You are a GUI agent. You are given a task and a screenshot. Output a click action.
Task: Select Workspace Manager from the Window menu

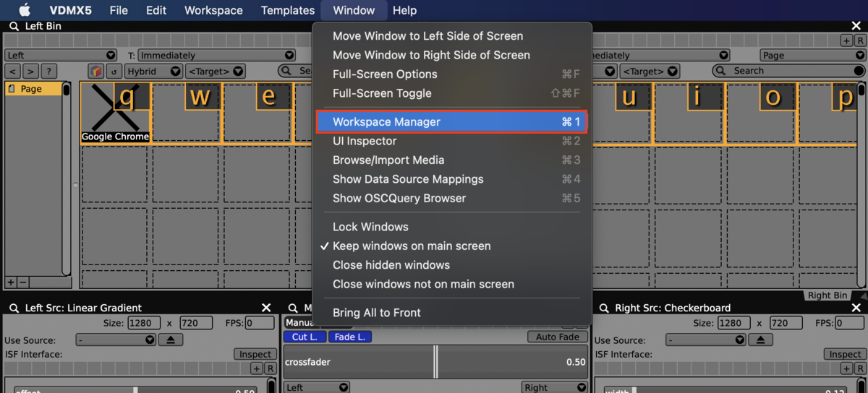(x=451, y=121)
